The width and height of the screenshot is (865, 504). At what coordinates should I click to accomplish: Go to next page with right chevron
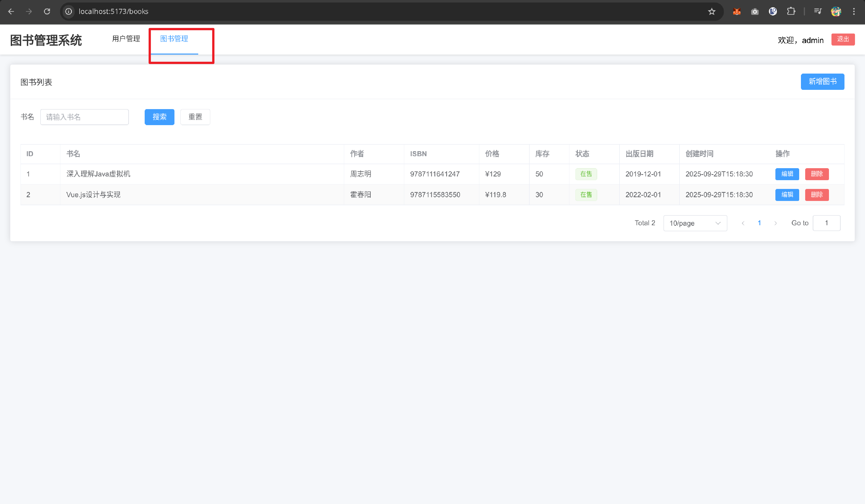[775, 223]
